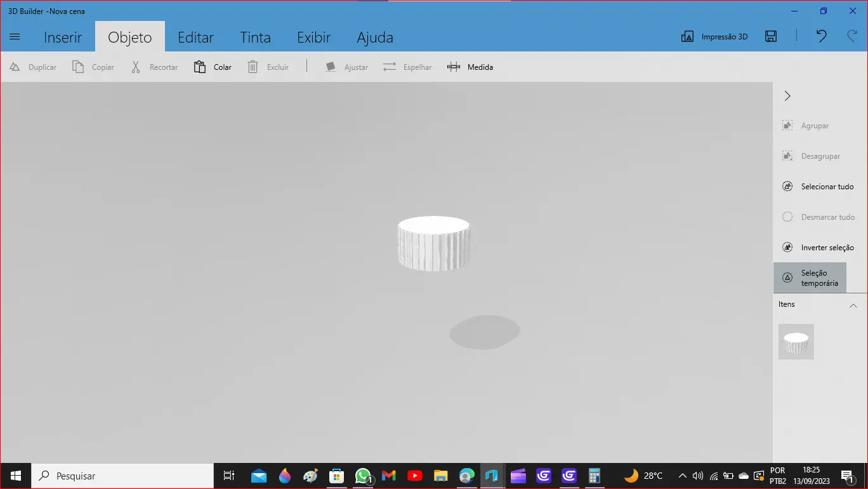Open the Exibir tab

point(313,37)
